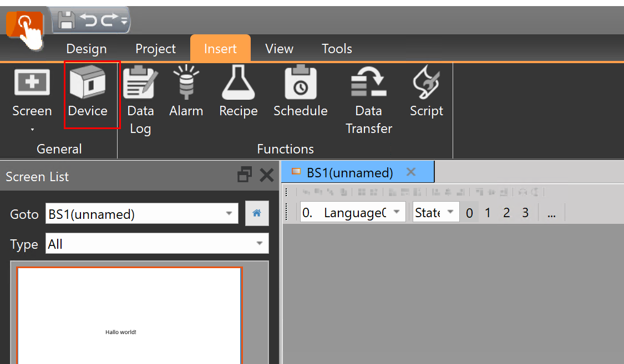The width and height of the screenshot is (624, 364).
Task: Click the orange application menu button
Action: pyautogui.click(x=25, y=24)
